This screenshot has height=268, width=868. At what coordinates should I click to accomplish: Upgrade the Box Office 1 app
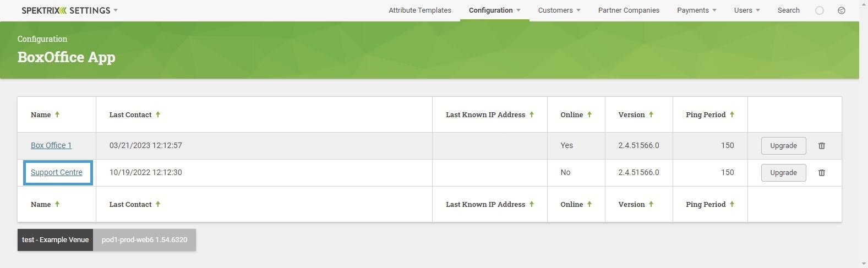pos(783,146)
